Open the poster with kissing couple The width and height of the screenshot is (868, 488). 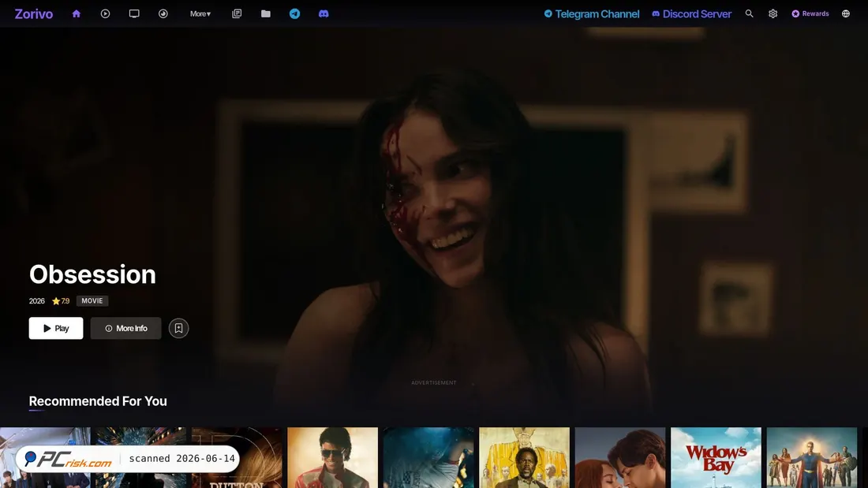pyautogui.click(x=620, y=457)
